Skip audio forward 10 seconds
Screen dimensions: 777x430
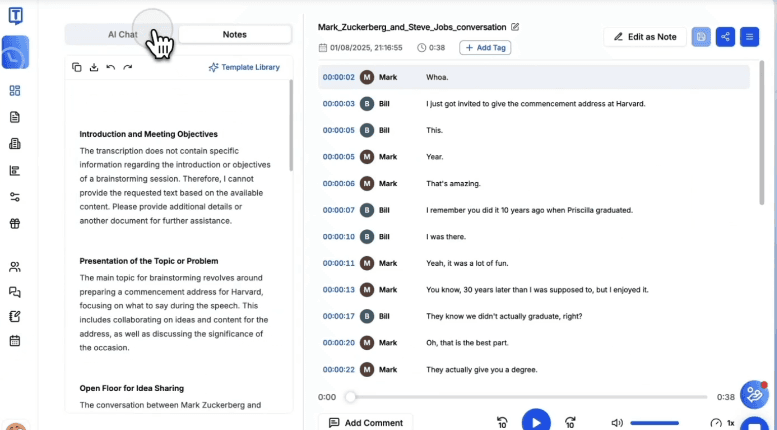[x=570, y=423]
